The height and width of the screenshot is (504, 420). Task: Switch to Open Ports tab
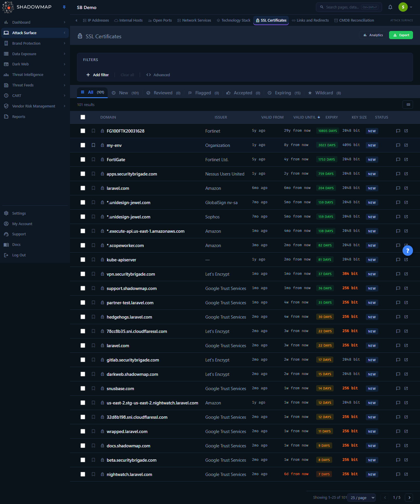160,20
